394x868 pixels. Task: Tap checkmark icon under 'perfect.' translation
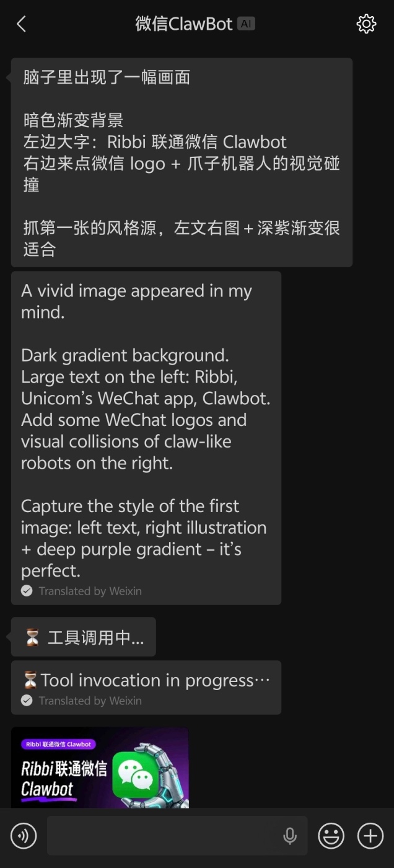pyautogui.click(x=27, y=591)
